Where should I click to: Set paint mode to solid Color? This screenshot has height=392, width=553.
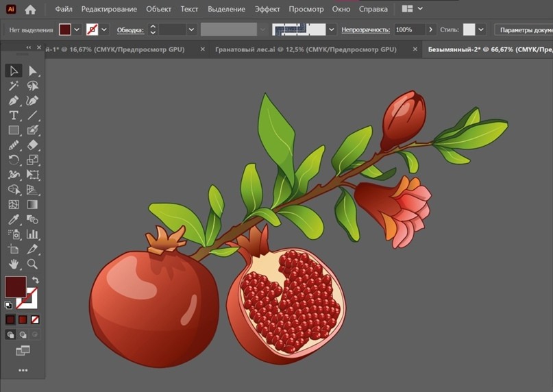tap(10, 319)
